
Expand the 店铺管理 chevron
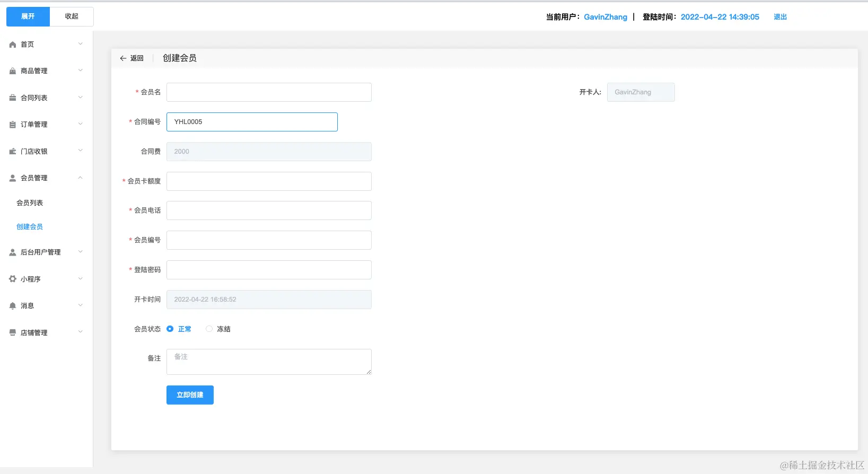pos(81,332)
